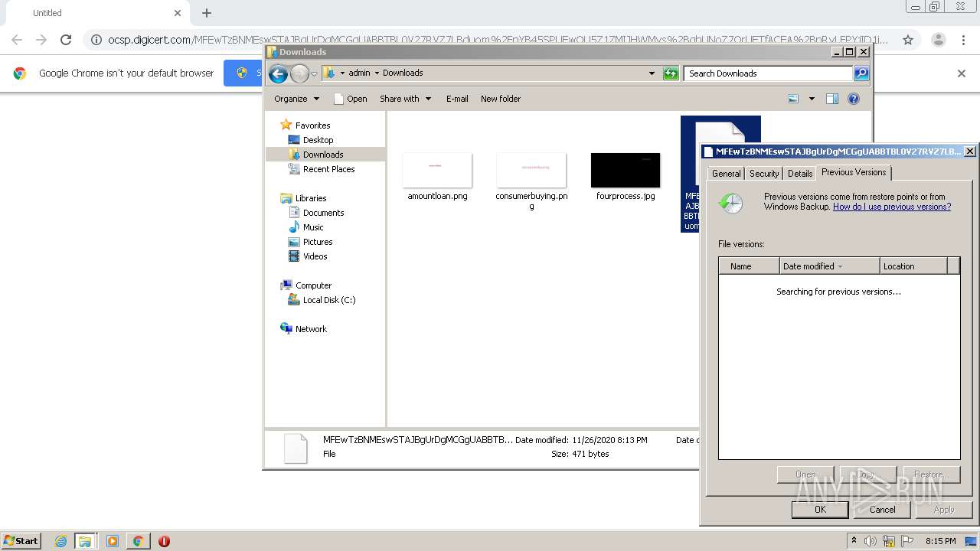Sort by Date modified column
The image size is (980, 551).
point(829,266)
